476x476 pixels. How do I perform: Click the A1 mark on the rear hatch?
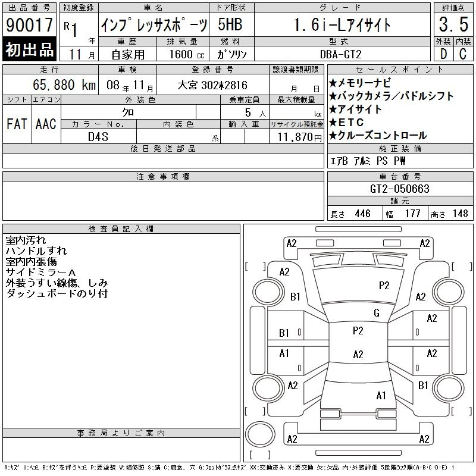(381, 395)
